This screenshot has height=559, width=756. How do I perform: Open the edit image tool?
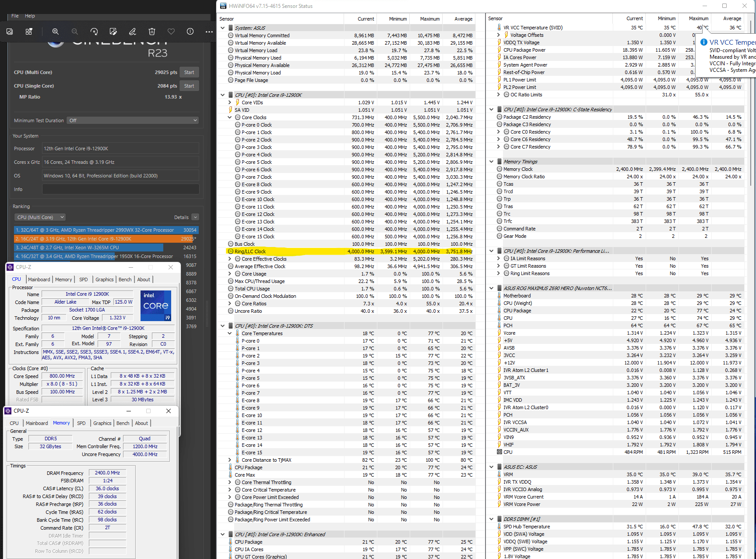pyautogui.click(x=113, y=32)
